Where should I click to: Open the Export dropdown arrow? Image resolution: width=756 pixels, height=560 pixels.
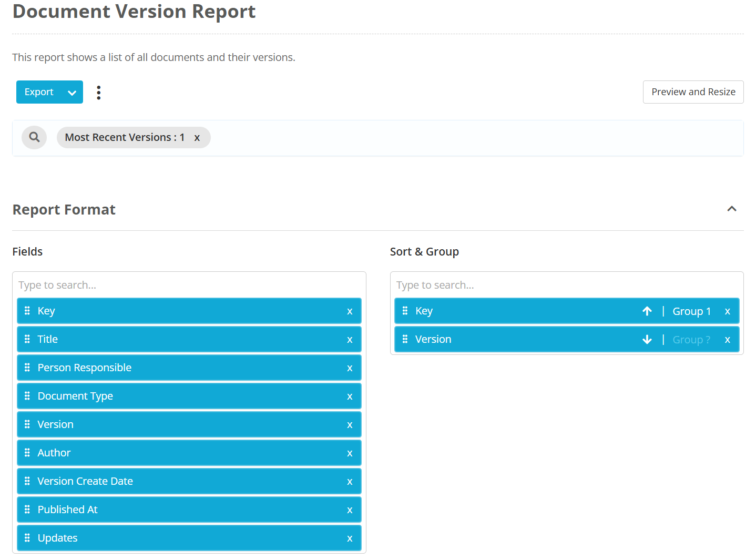72,92
